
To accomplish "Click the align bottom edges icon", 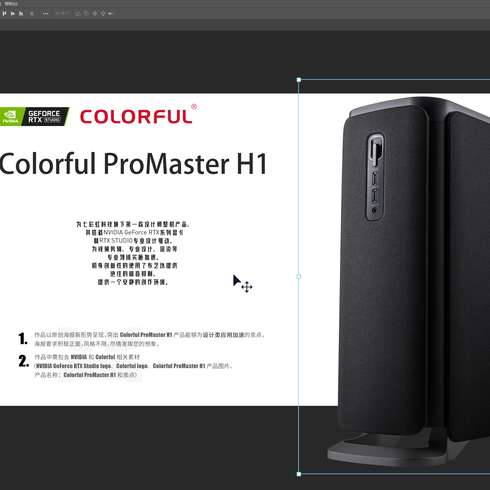I will click(x=21, y=14).
